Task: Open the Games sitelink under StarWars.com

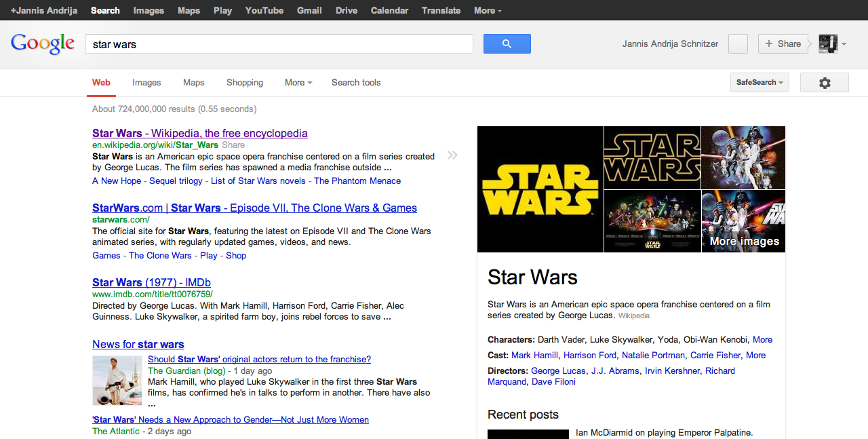Action: pos(106,256)
